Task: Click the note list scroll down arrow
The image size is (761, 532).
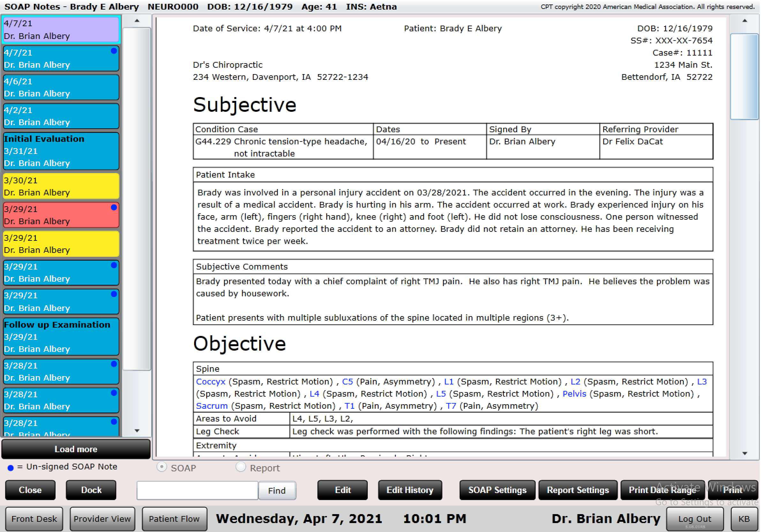Action: pyautogui.click(x=137, y=430)
